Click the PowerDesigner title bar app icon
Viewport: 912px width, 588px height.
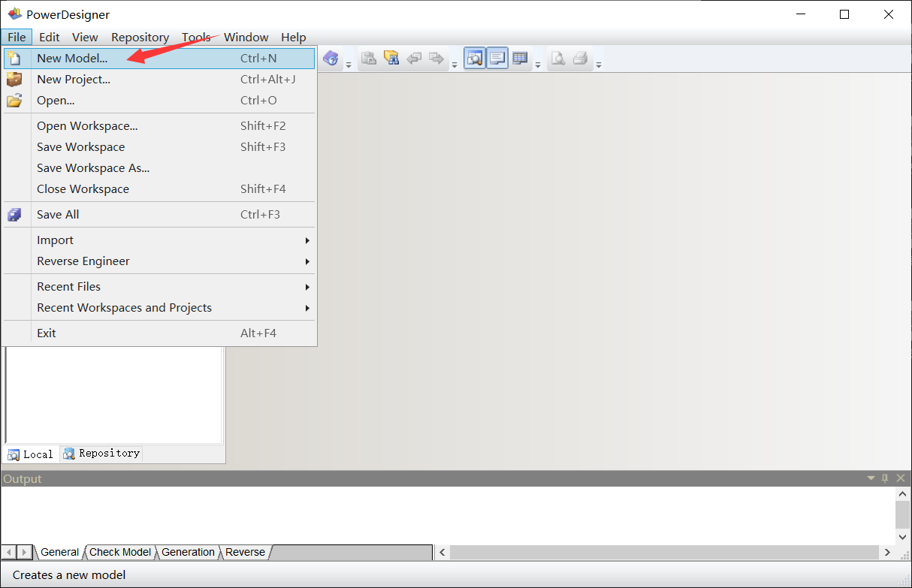click(14, 14)
